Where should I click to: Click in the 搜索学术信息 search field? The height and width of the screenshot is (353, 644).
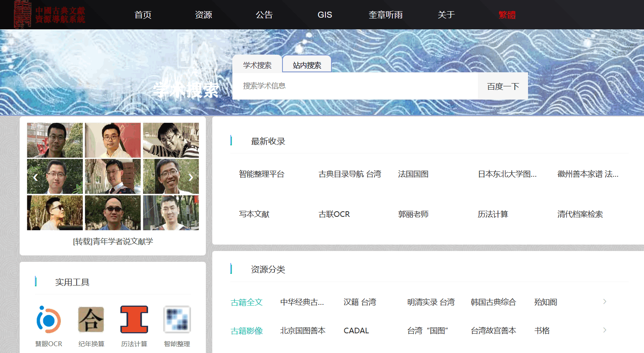click(x=355, y=86)
